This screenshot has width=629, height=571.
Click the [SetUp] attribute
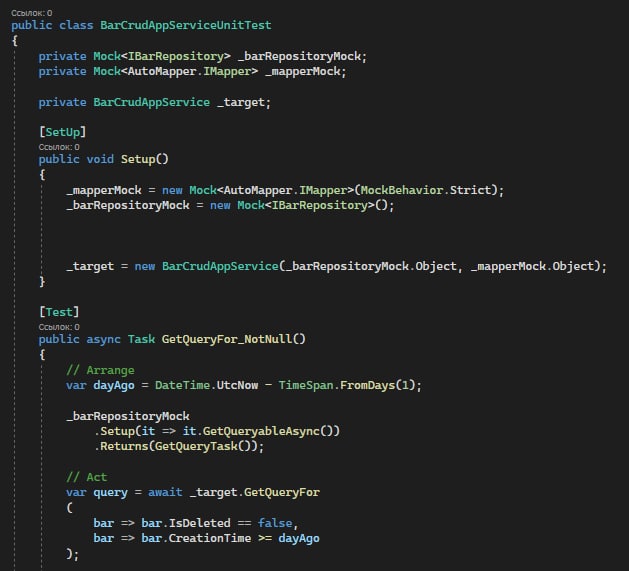(x=62, y=132)
